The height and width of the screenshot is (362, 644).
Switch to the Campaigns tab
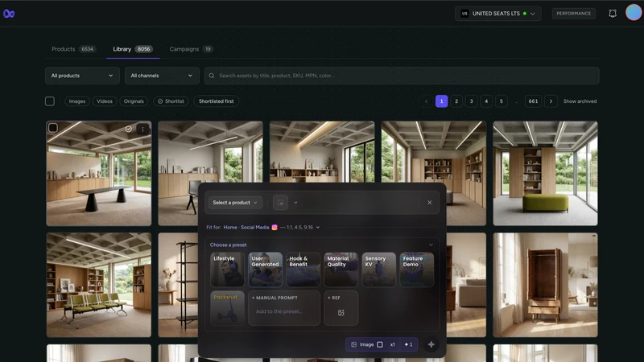pyautogui.click(x=191, y=49)
